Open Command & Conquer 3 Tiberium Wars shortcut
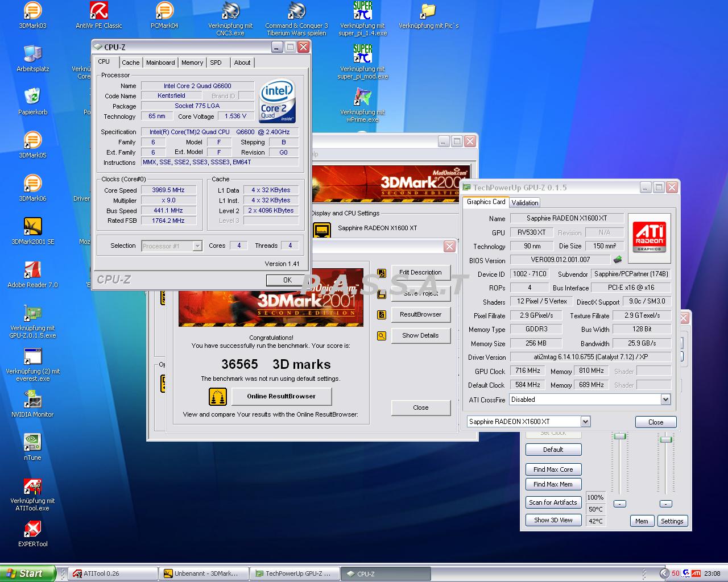This screenshot has width=728, height=582. (x=296, y=19)
